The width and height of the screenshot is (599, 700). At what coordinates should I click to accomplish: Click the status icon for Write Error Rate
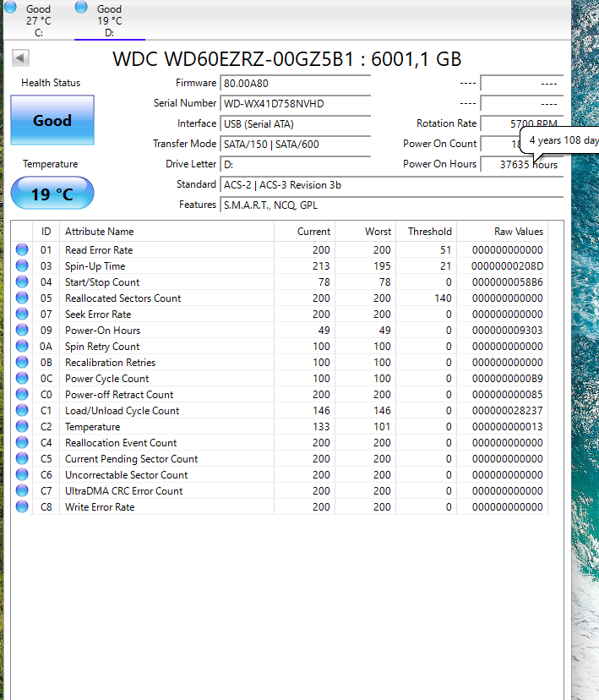[x=22, y=506]
